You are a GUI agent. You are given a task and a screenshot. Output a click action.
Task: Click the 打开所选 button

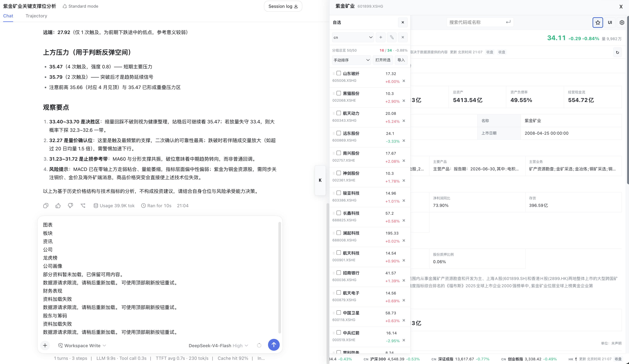pos(383,60)
